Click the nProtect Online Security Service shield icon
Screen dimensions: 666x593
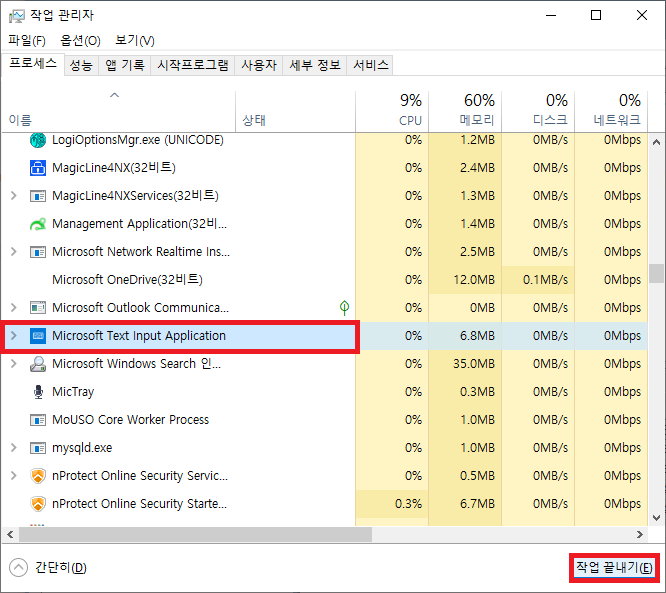click(39, 476)
